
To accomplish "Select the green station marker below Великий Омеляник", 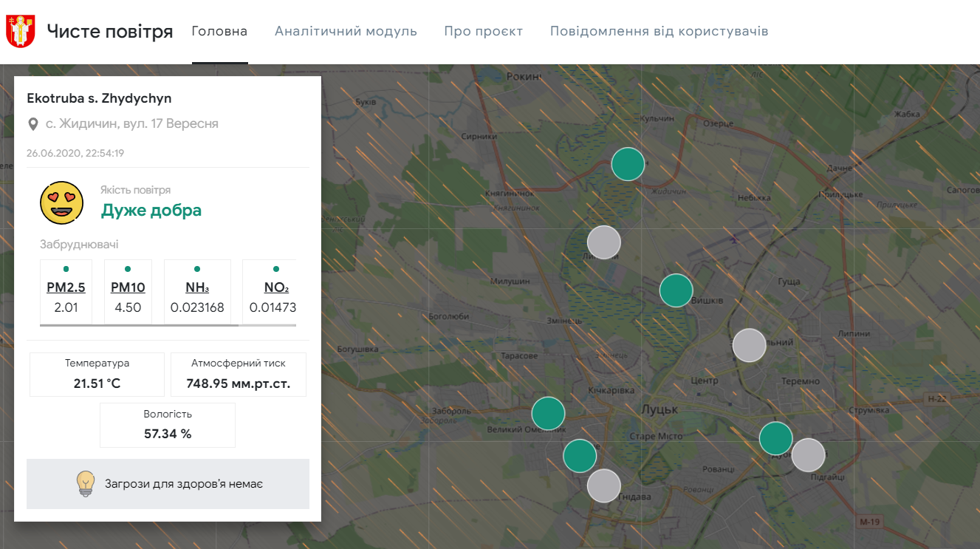I will [580, 456].
